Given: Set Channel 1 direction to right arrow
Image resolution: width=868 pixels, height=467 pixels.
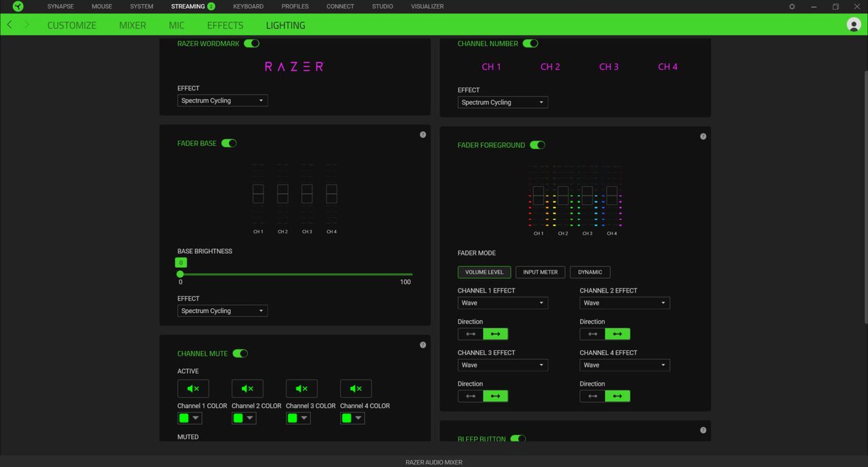Looking at the screenshot, I should tap(495, 334).
